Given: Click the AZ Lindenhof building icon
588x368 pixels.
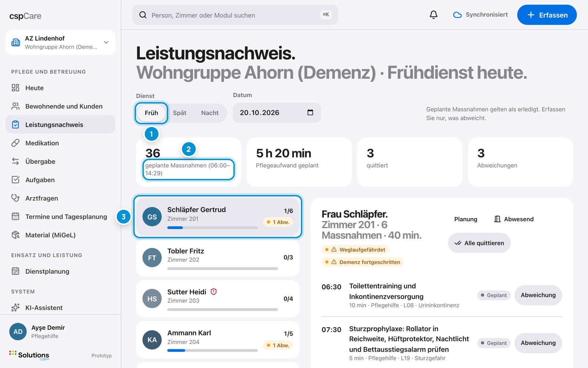Looking at the screenshot, I should coord(15,42).
